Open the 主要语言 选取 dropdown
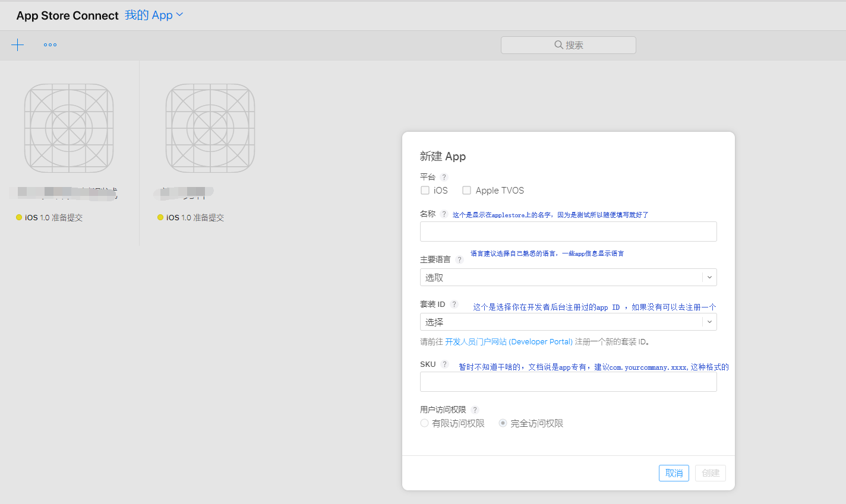The image size is (846, 504). (569, 277)
